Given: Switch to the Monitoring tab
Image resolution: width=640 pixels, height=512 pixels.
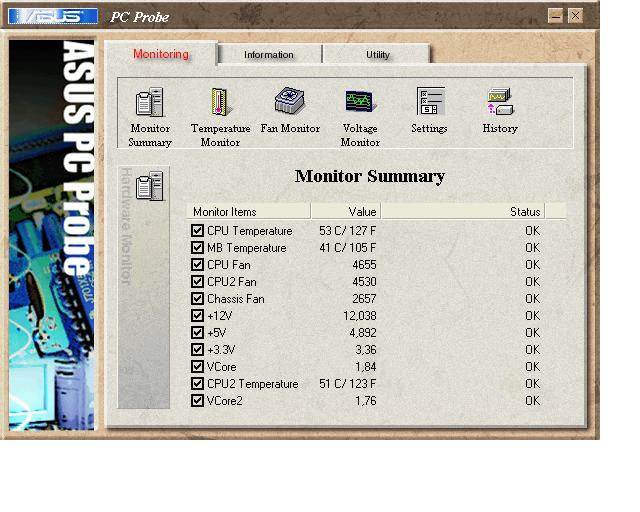Looking at the screenshot, I should point(161,54).
